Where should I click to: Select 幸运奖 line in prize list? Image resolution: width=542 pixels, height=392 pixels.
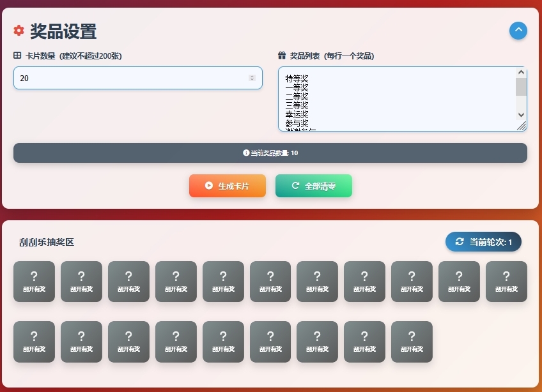tap(297, 114)
